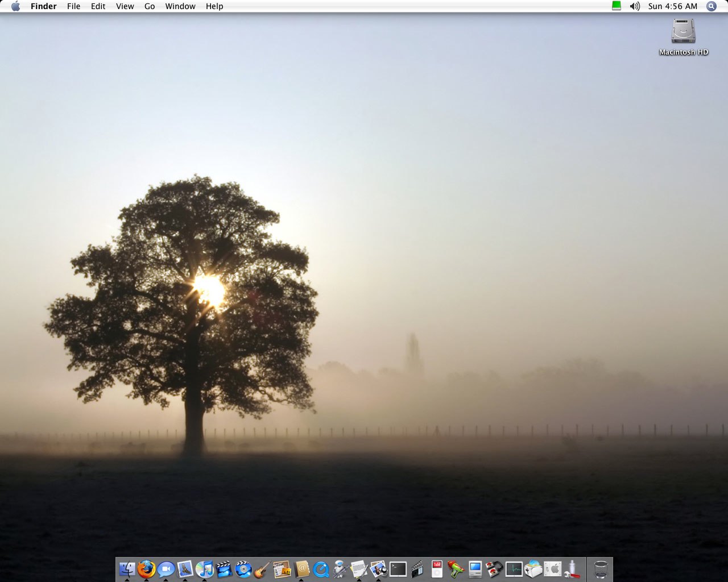Screen dimensions: 728x582
Task: Launch iTunes from the Dock
Action: [x=204, y=569]
